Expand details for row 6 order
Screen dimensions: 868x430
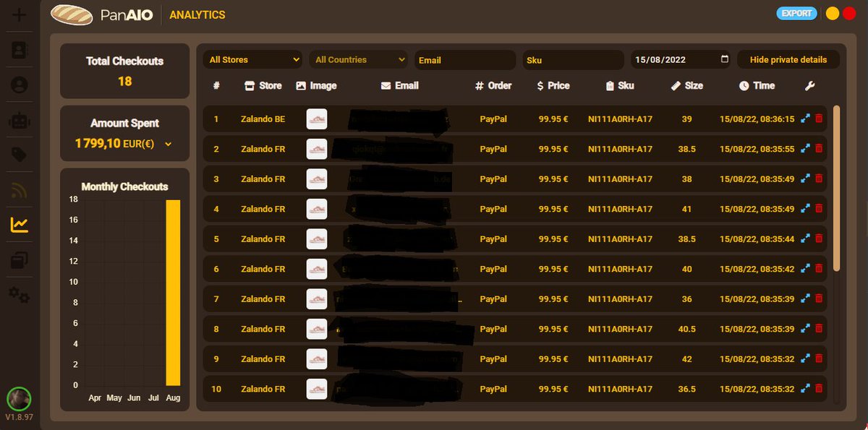click(x=805, y=269)
